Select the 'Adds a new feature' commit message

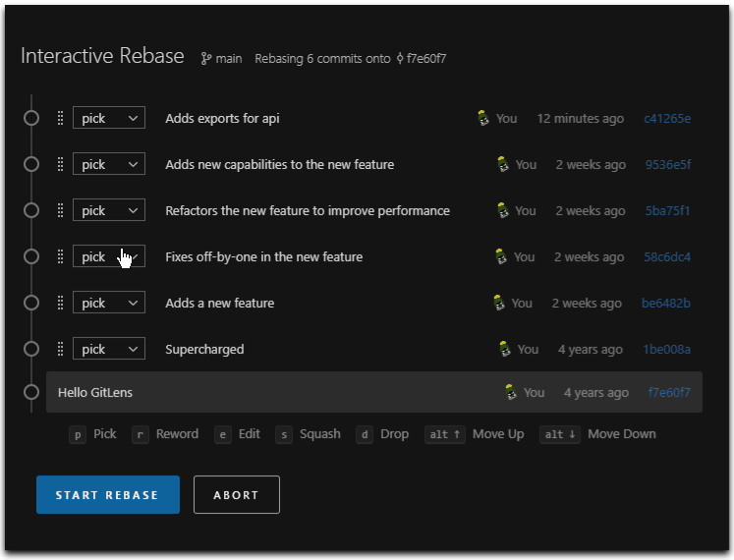pyautogui.click(x=220, y=303)
